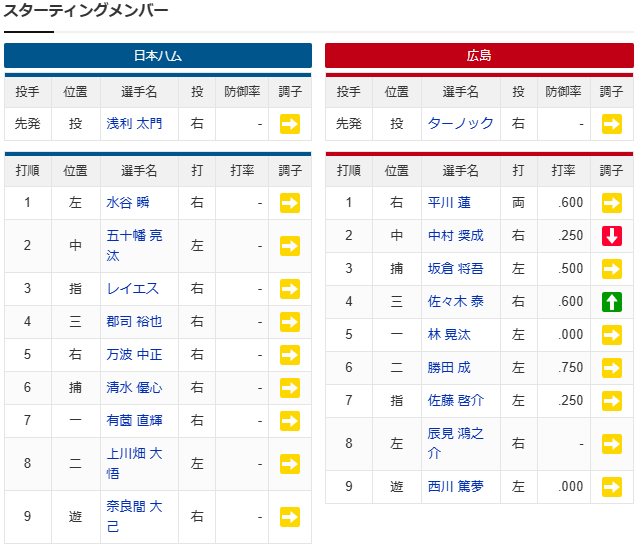Screen dimensions: 640x547
Task: Click yellow condition arrow for 佐藤 啓介
Action: click(x=611, y=401)
